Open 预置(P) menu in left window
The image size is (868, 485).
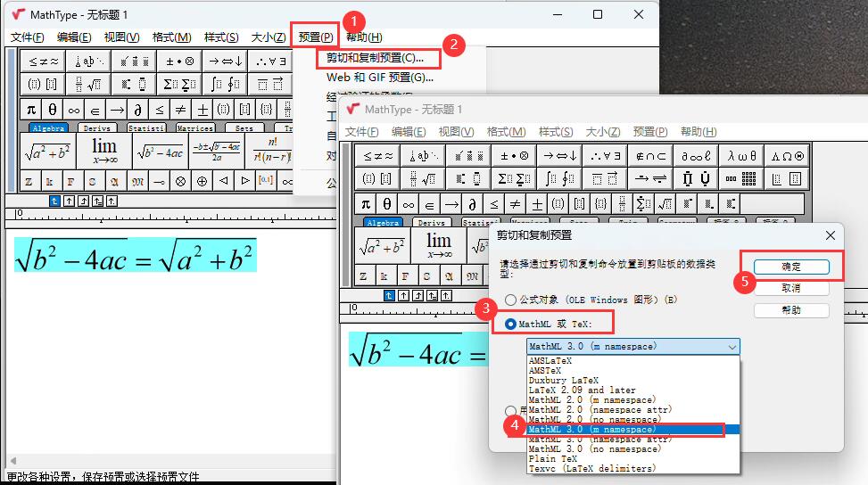point(316,37)
